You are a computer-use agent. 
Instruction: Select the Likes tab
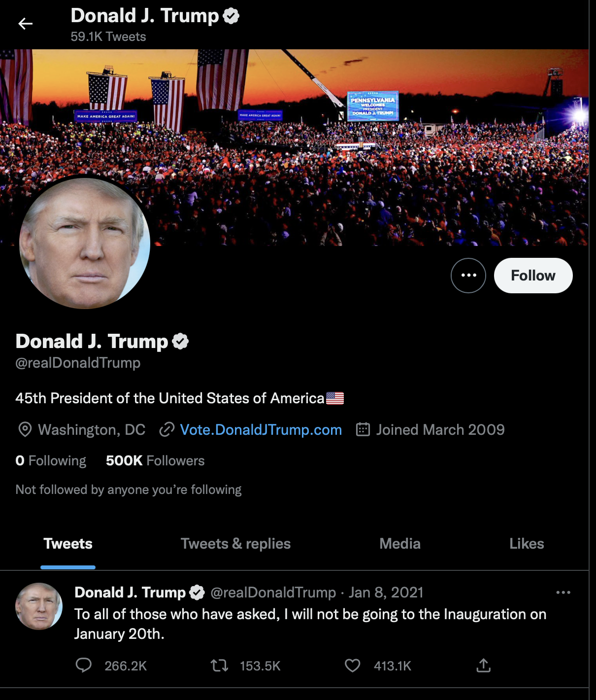[x=527, y=544]
